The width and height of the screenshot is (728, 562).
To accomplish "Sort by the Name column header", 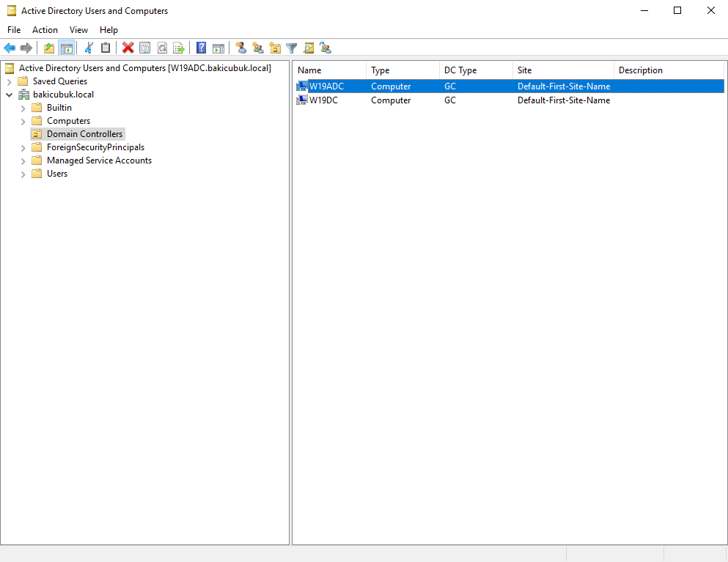I will pos(330,70).
